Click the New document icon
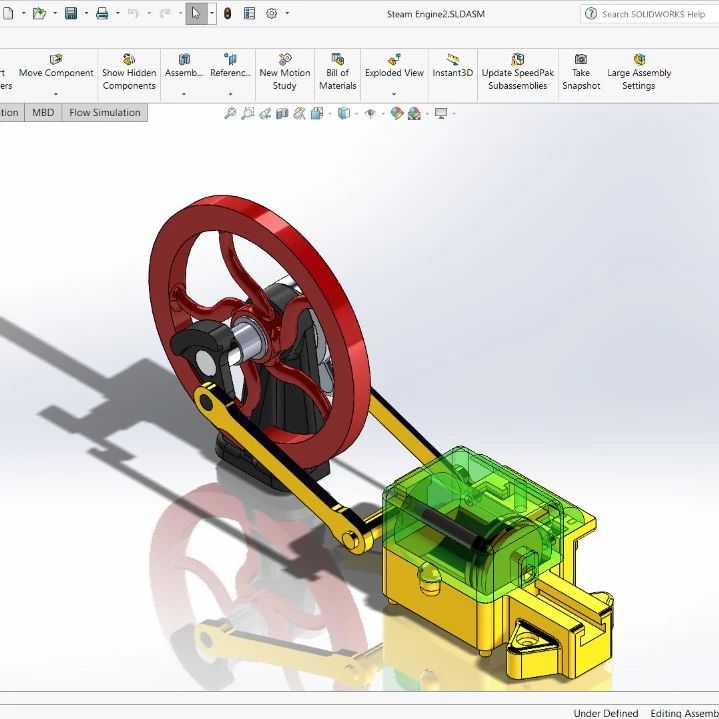 pyautogui.click(x=8, y=13)
